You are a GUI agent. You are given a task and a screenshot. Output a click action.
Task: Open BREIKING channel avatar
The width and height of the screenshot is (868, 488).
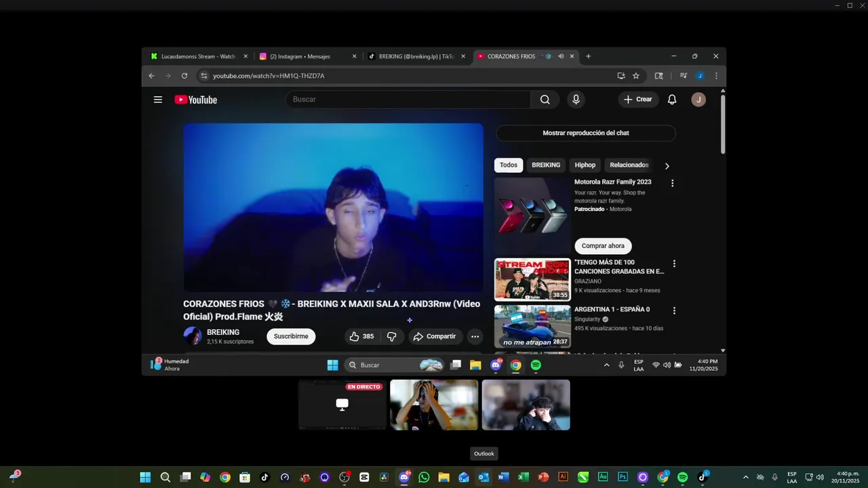[193, 336]
